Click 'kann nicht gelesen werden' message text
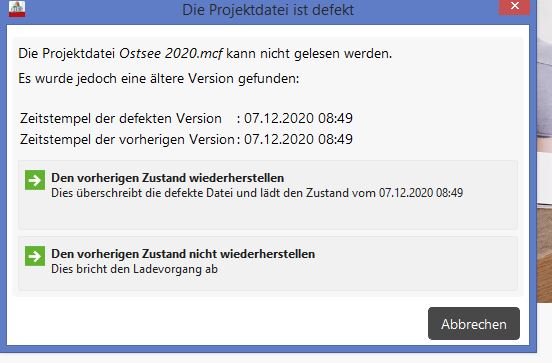 click(x=309, y=54)
